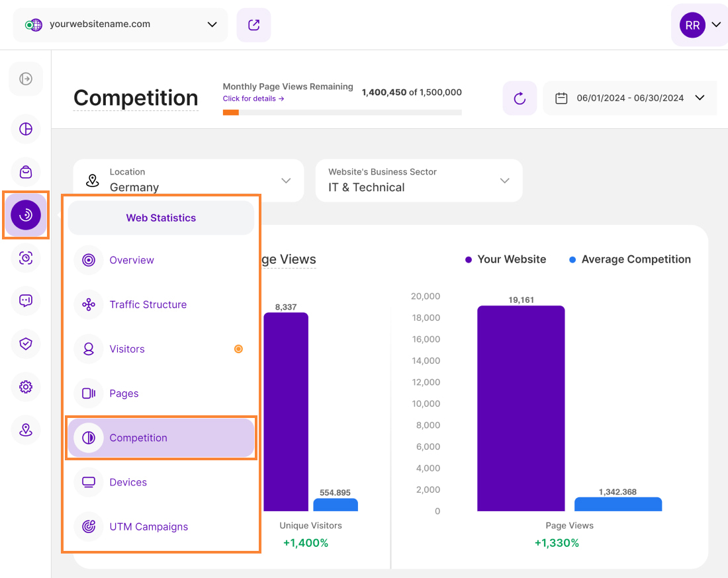Expand Website's Business Sector dropdown

(x=418, y=181)
